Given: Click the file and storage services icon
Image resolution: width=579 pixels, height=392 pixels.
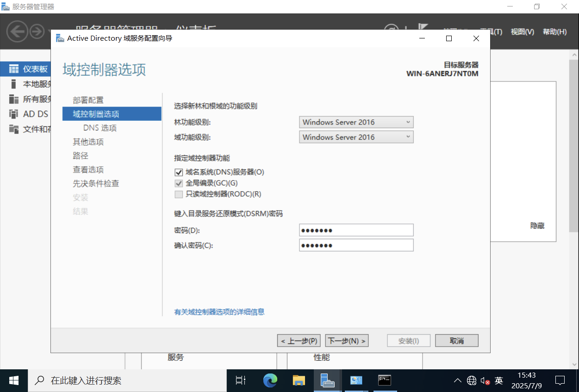Looking at the screenshot, I should [14, 129].
